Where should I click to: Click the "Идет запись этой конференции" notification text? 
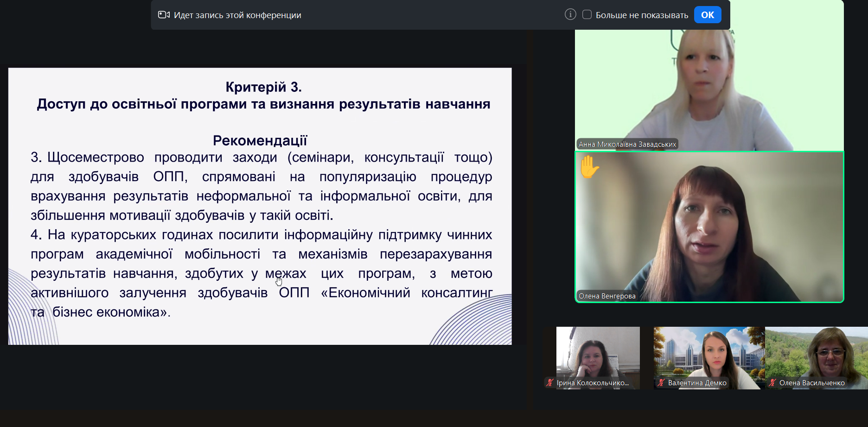pos(237,15)
